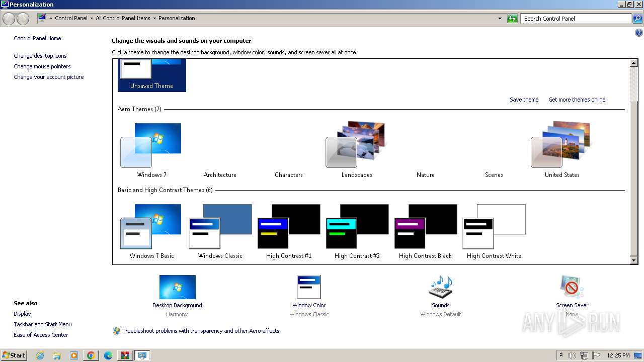
Task: Select the Landscapes theme thumbnail
Action: point(357,144)
